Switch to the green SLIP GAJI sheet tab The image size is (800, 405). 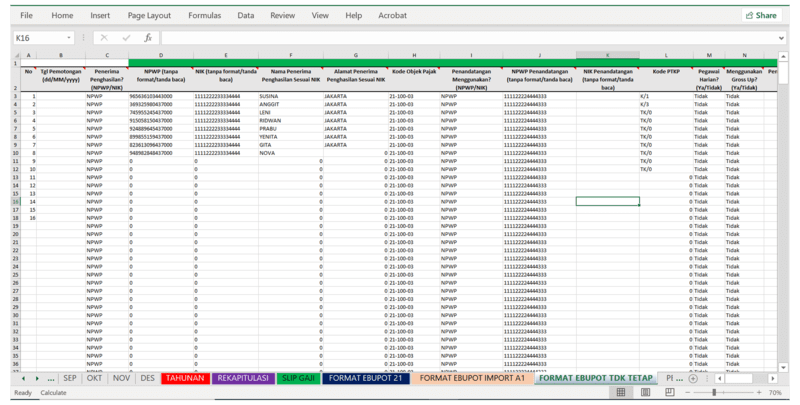pyautogui.click(x=298, y=378)
